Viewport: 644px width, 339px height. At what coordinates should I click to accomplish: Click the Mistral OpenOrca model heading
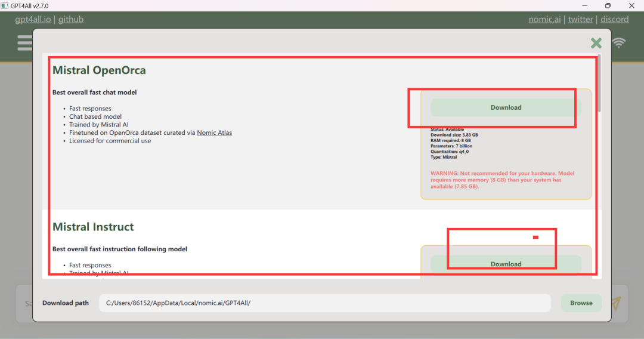click(x=99, y=70)
